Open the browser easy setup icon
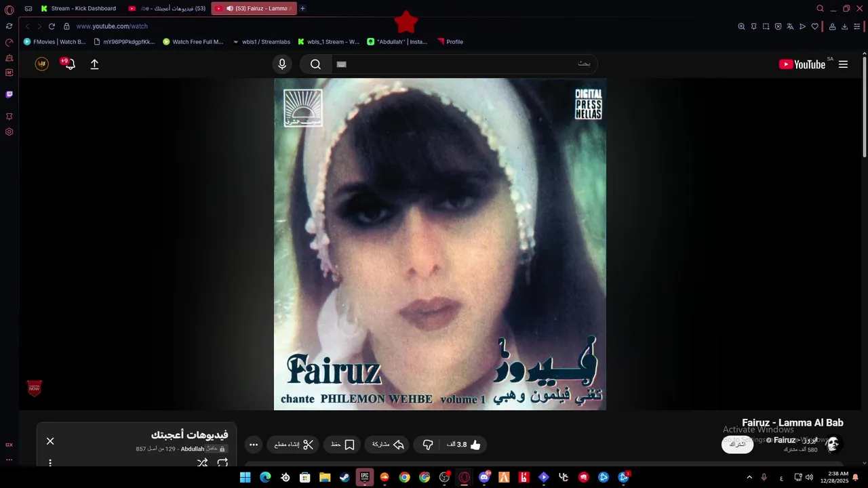 point(858,26)
